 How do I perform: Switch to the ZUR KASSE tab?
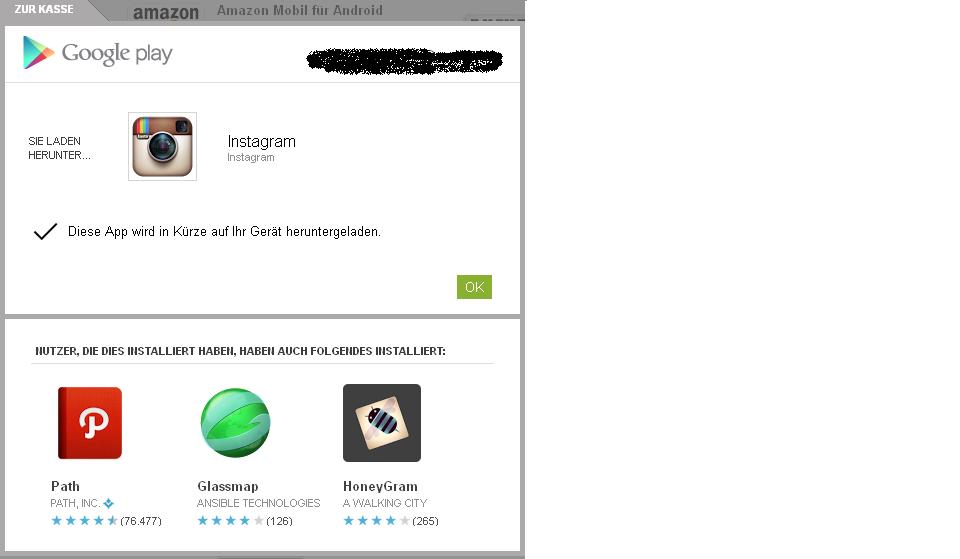pyautogui.click(x=44, y=9)
